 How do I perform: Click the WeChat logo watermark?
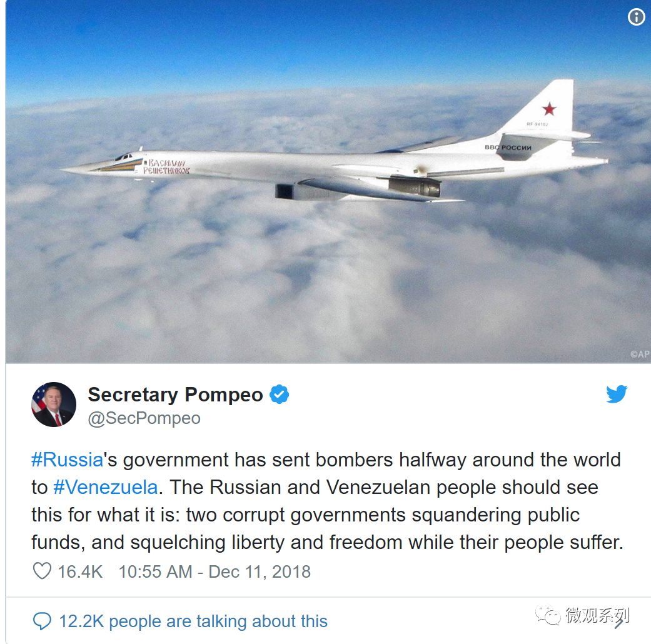coord(548,615)
